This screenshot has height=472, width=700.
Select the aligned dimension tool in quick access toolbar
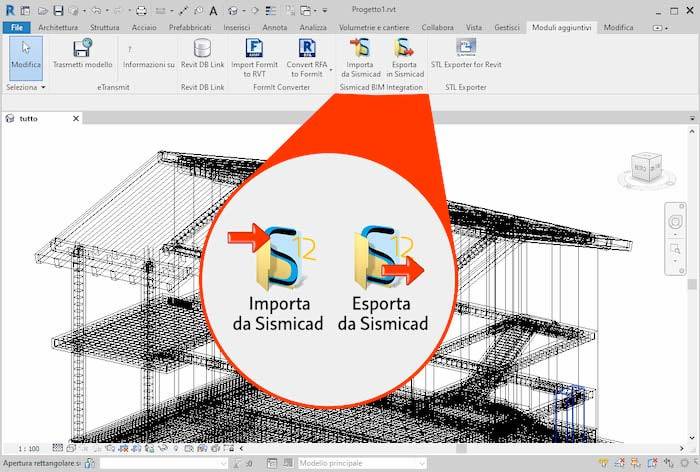tap(183, 10)
